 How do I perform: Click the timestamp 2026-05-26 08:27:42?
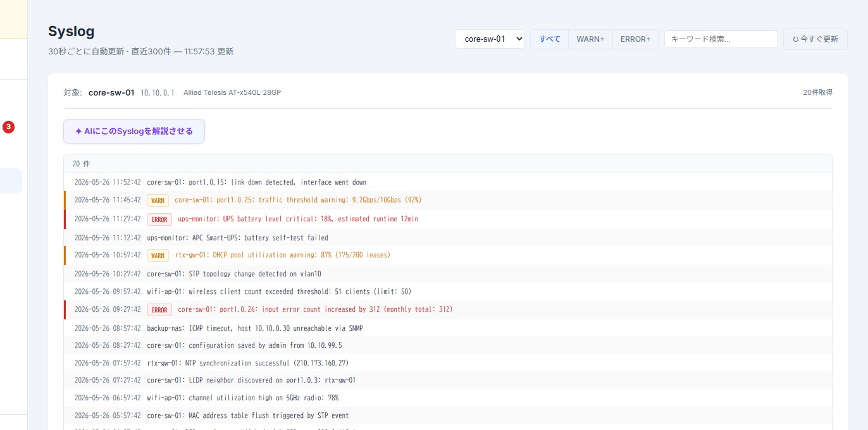click(x=108, y=345)
